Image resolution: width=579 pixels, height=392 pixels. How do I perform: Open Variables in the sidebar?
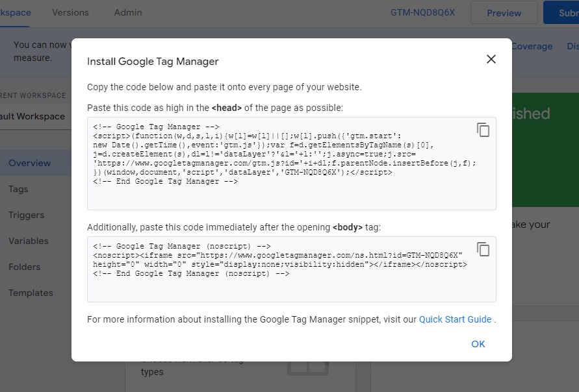coord(29,241)
